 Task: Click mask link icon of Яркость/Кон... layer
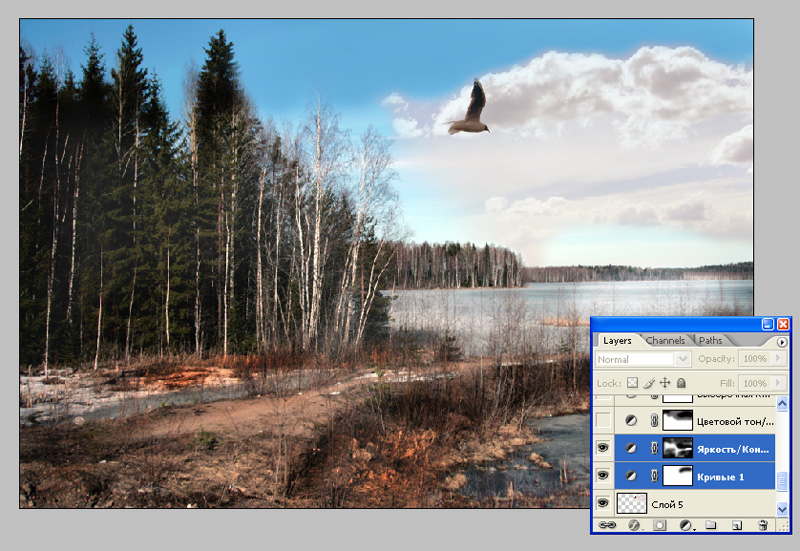pos(654,448)
